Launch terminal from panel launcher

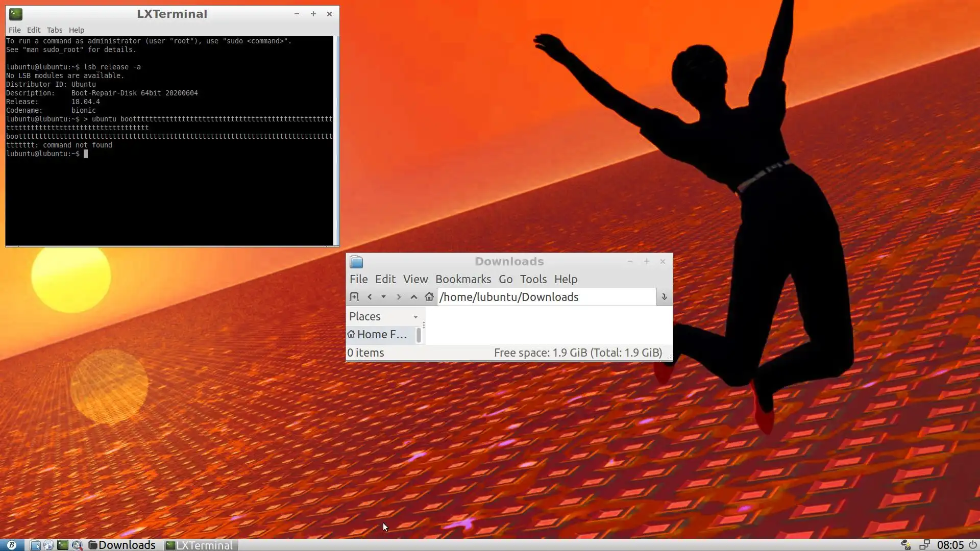pos(63,545)
